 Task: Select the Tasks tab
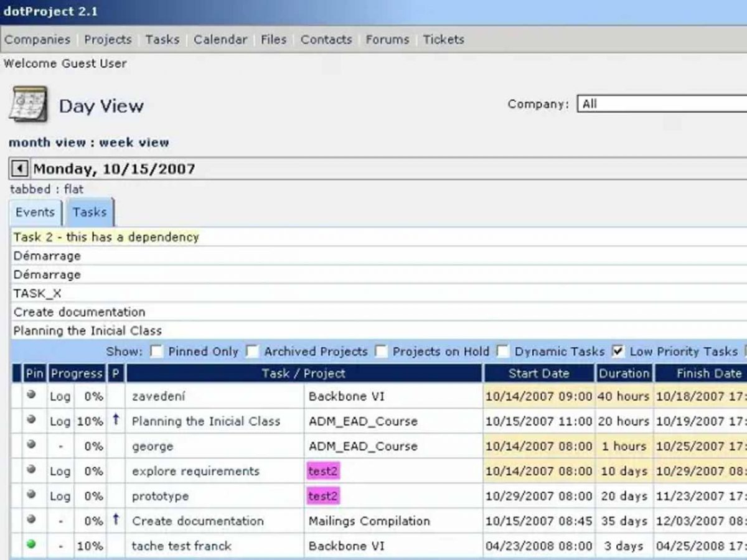pos(90,212)
